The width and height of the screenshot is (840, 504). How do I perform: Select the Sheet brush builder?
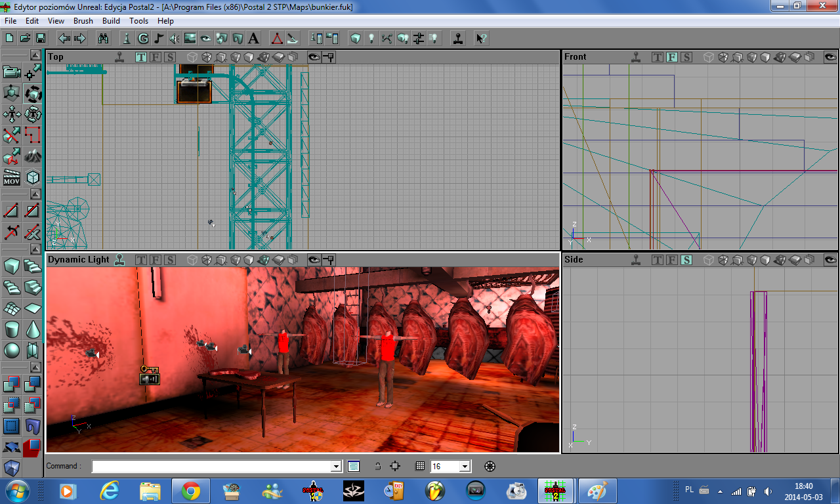33,308
